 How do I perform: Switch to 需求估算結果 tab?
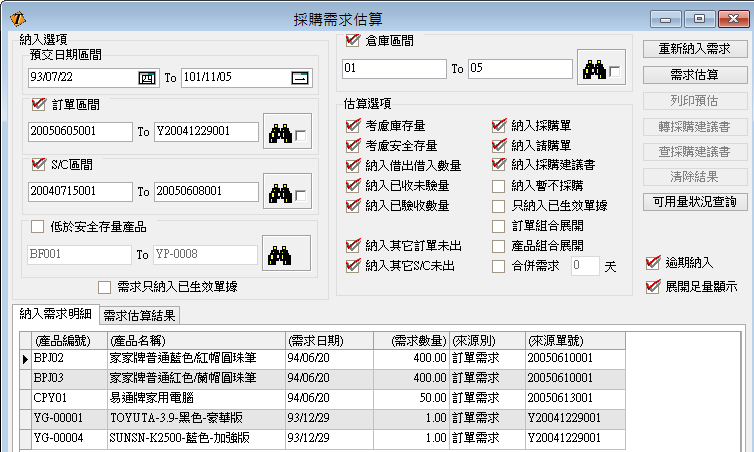[139, 315]
